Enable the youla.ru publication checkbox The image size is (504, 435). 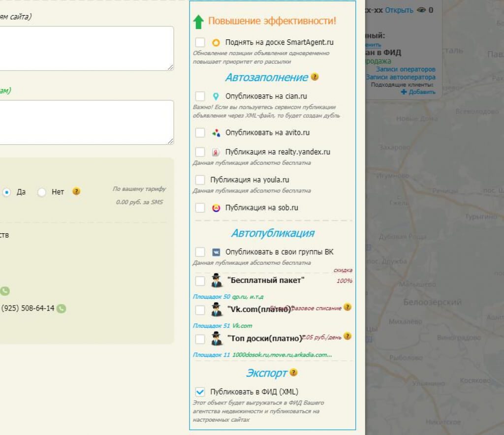click(200, 180)
